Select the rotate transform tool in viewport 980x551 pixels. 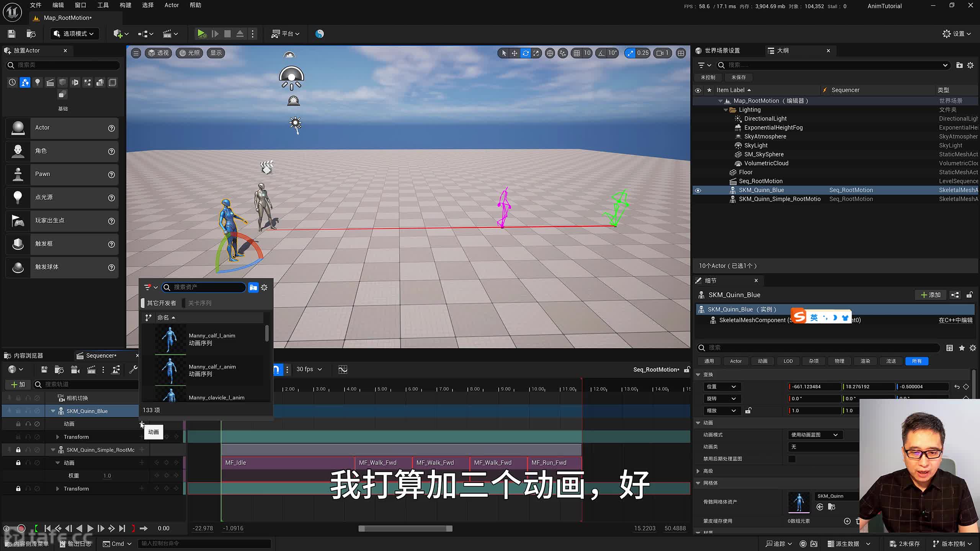tap(525, 53)
